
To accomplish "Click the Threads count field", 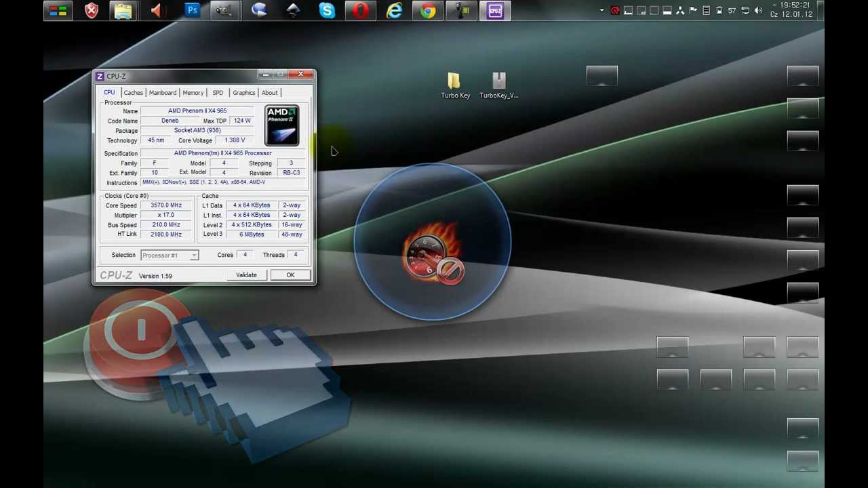I will pyautogui.click(x=296, y=255).
